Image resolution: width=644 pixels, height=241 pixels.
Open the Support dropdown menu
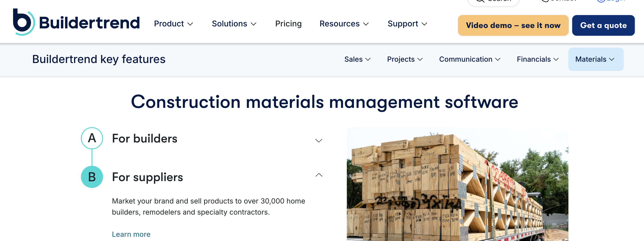[x=407, y=24]
